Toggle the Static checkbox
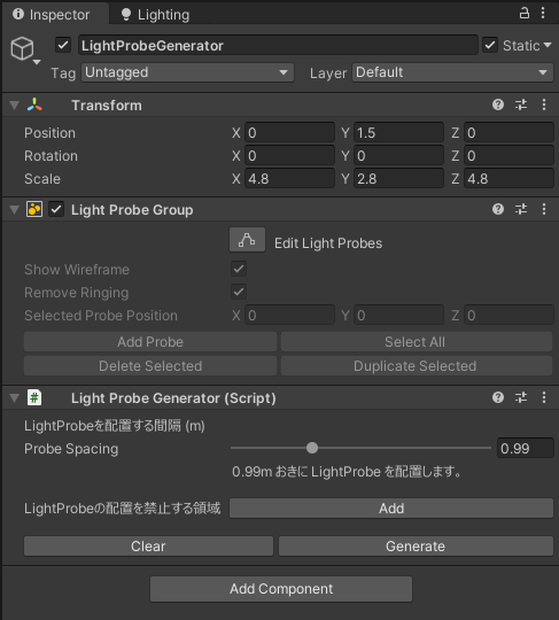 pyautogui.click(x=490, y=45)
